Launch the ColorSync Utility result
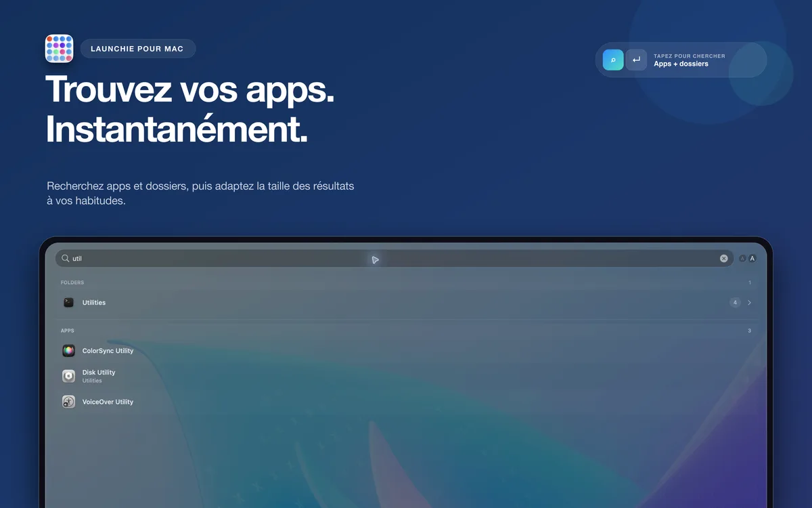812x508 pixels. click(x=406, y=351)
